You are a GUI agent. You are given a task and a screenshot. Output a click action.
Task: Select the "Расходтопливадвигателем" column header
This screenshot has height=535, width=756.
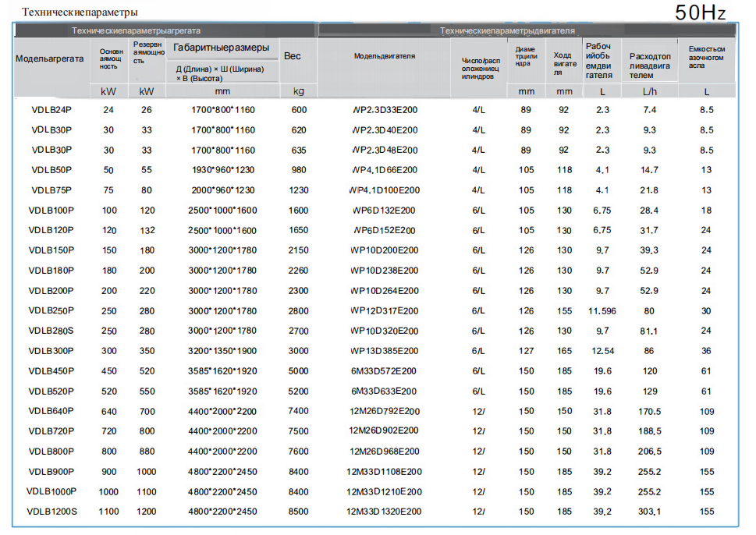[650, 66]
